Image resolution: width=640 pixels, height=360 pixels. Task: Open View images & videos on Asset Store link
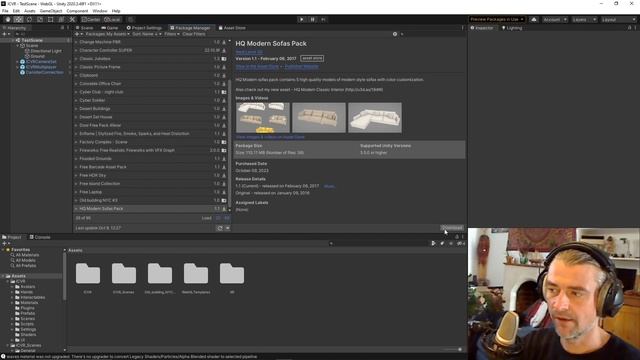point(270,137)
